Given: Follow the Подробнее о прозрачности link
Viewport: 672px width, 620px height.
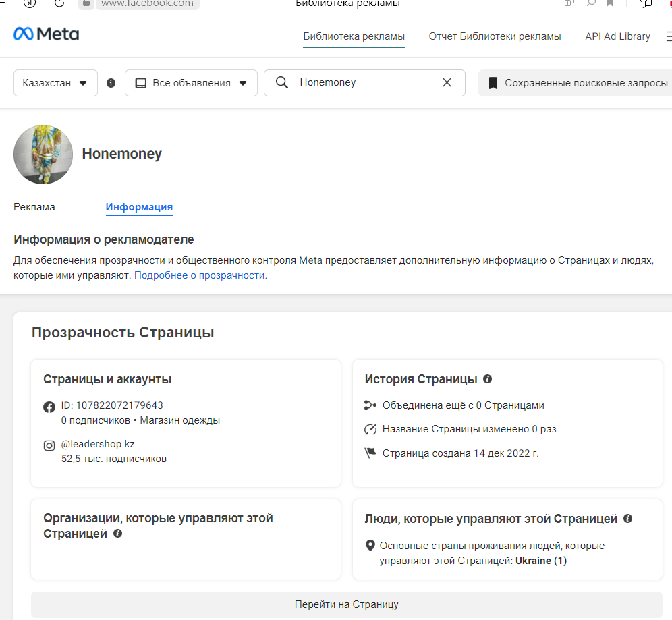Looking at the screenshot, I should pyautogui.click(x=200, y=275).
